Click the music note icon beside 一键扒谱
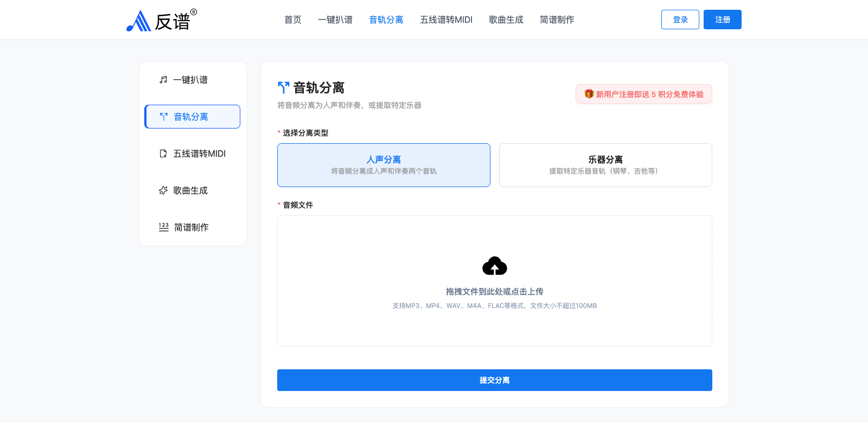Image resolution: width=868 pixels, height=423 pixels. 163,80
